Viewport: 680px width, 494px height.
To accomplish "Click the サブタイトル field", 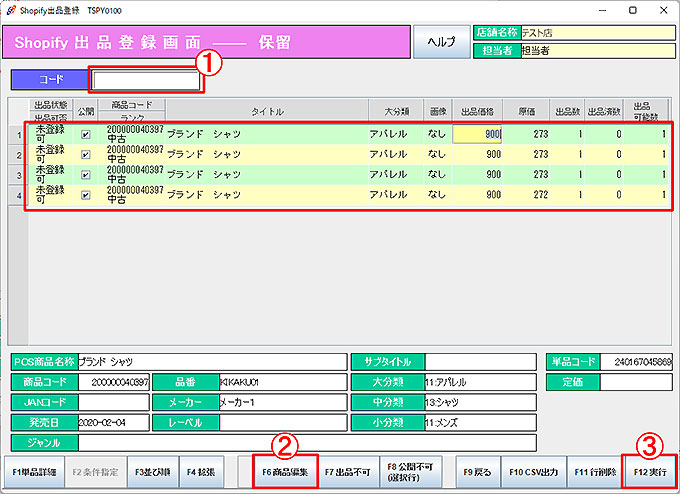I will [481, 362].
